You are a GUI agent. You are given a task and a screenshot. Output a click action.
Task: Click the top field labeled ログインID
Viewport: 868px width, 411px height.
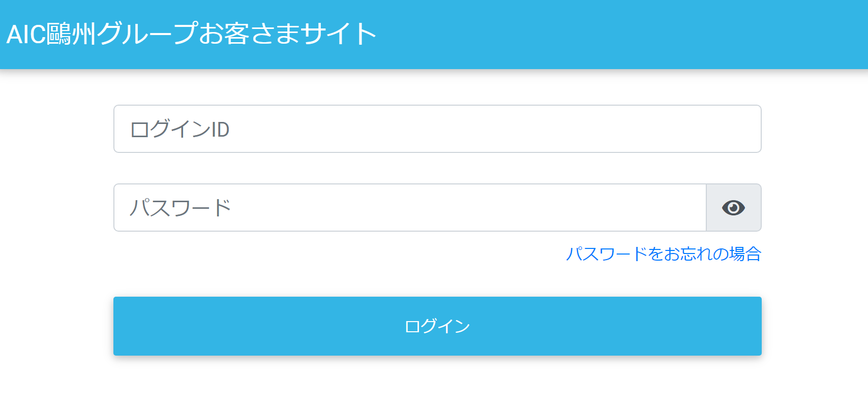pos(437,129)
